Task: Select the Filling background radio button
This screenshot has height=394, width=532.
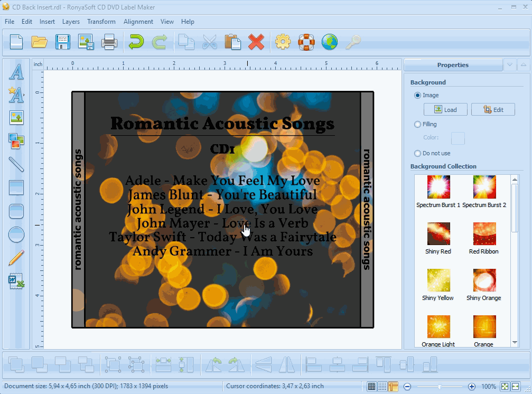Action: (x=418, y=125)
